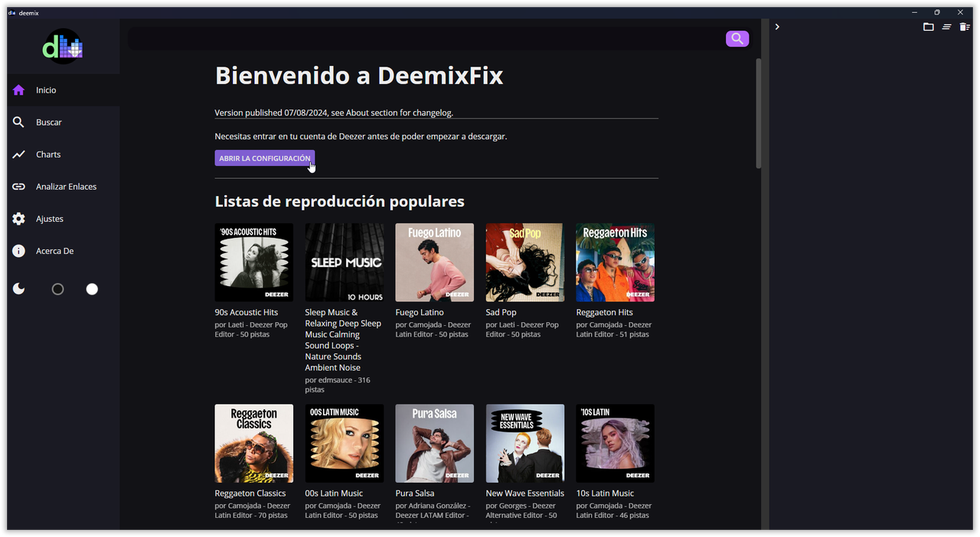Screen dimensions: 980x537
Task: Click the purple search button
Action: pos(737,38)
